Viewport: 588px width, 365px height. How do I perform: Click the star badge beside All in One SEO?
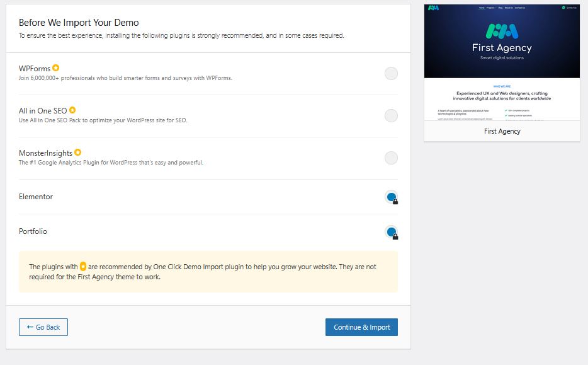click(x=72, y=110)
